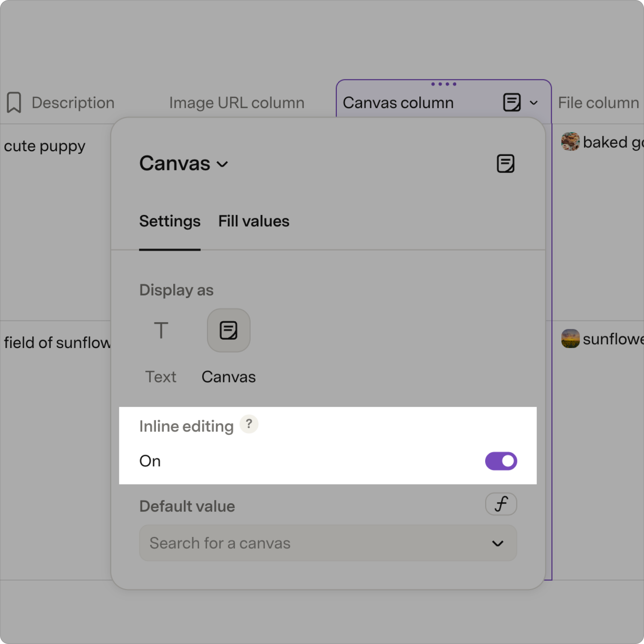The image size is (644, 644).
Task: Click the field of sunflowers cell
Action: pos(57,342)
